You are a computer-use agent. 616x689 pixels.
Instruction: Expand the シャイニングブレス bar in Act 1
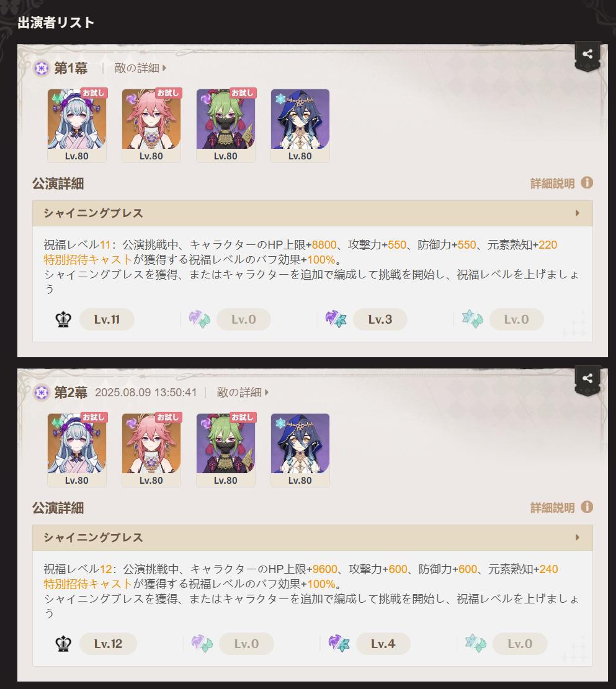point(312,213)
